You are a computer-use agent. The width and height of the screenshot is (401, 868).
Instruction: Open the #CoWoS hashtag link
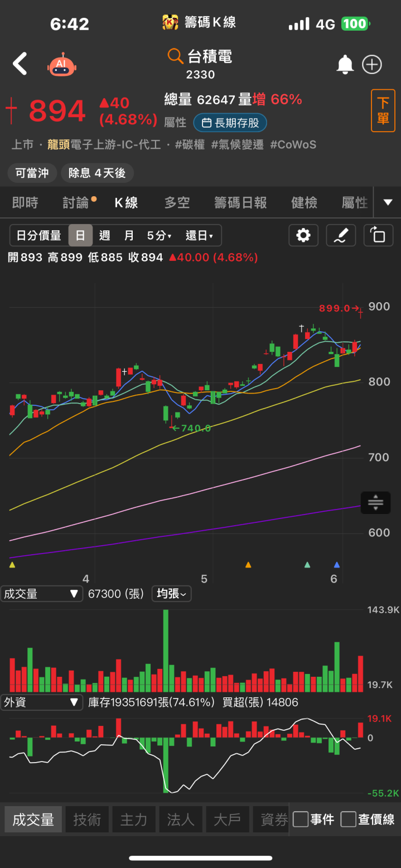tap(293, 145)
